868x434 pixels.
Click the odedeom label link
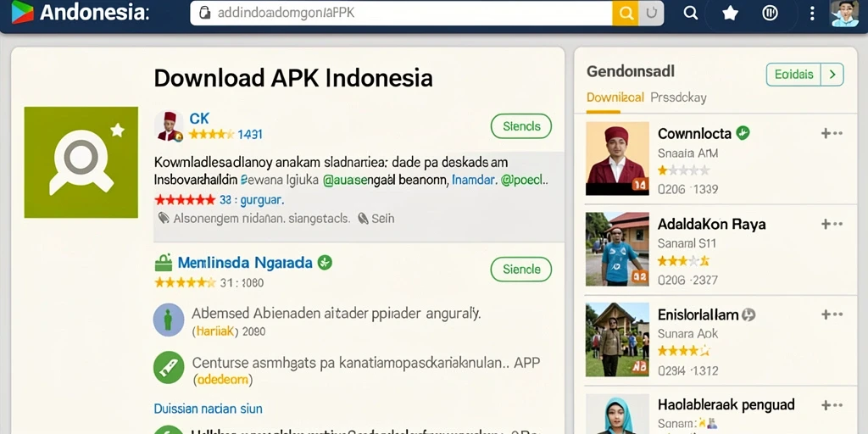coord(223,380)
